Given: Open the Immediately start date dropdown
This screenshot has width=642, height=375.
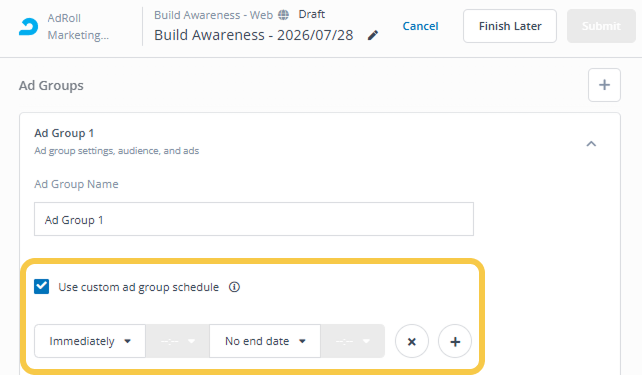Looking at the screenshot, I should [90, 341].
